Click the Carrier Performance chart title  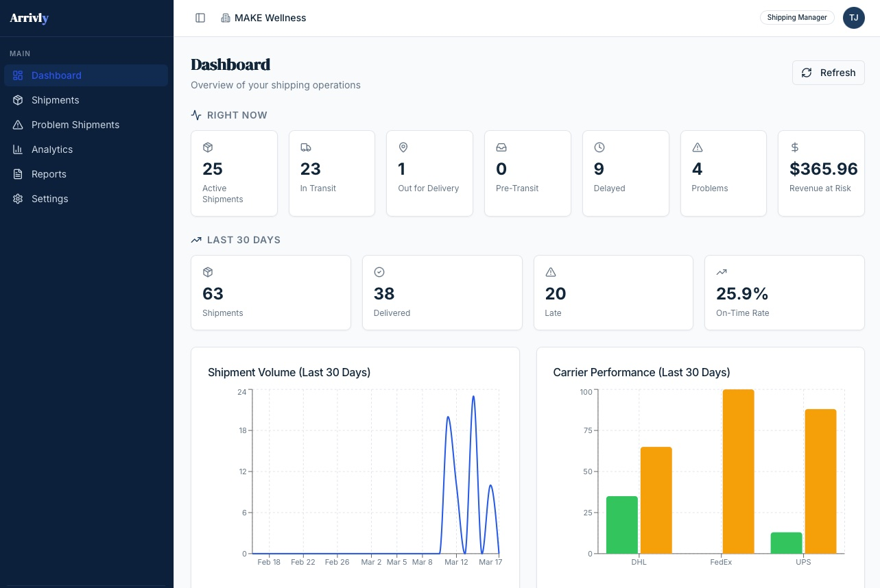tap(641, 372)
